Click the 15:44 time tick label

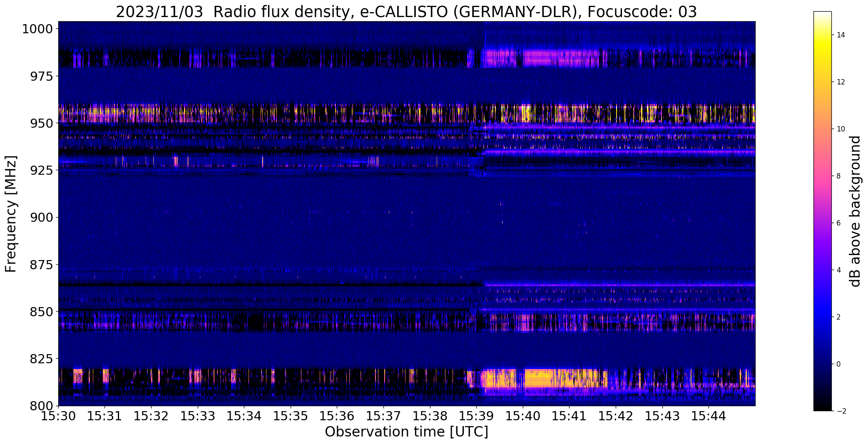pyautogui.click(x=709, y=416)
